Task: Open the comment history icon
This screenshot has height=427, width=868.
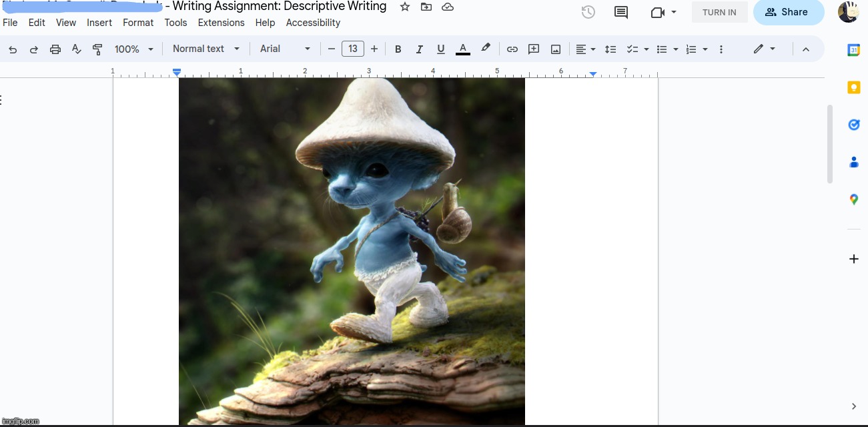Action: [621, 12]
